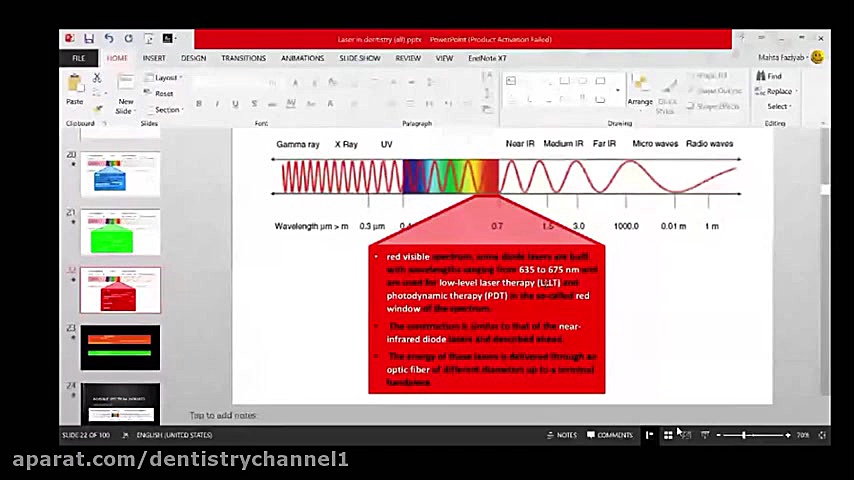This screenshot has width=854, height=480.
Task: Toggle the Notes pane from status bar
Action: [x=561, y=435]
